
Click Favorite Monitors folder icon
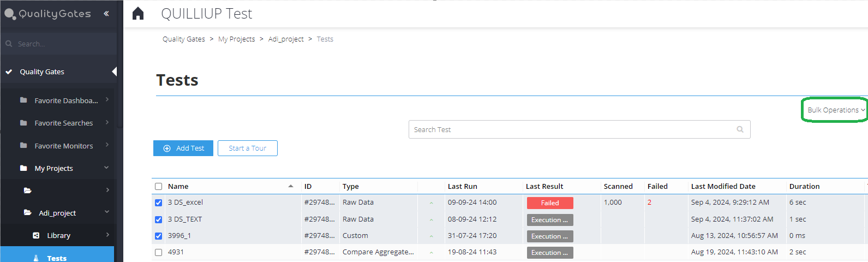[x=23, y=146]
